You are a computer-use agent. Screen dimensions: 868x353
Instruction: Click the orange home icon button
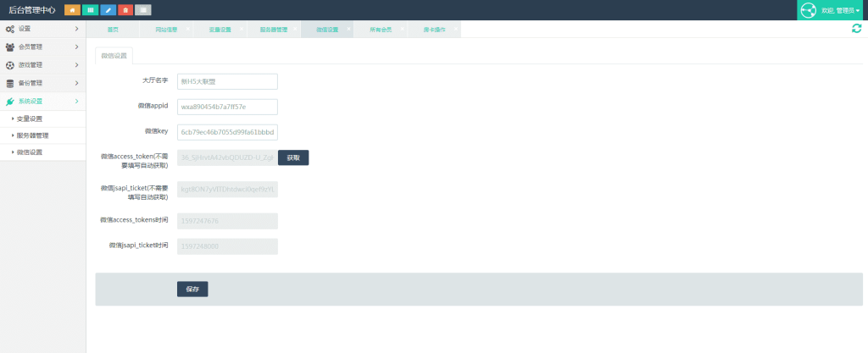pos(72,10)
